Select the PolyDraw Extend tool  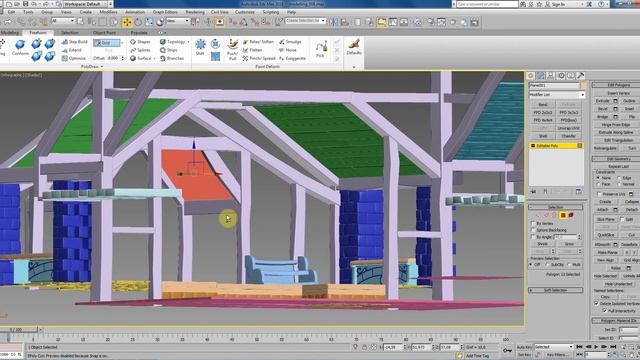pos(72,50)
